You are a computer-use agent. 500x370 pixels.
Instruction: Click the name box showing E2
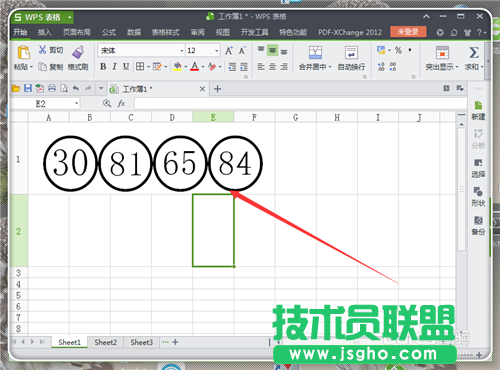click(45, 104)
